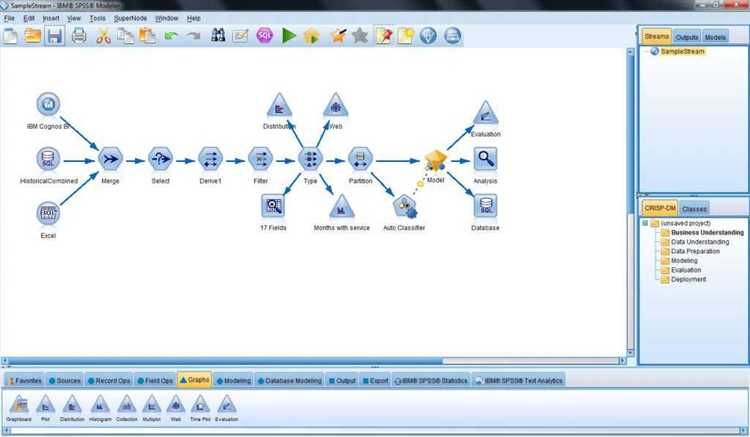Choose the Time Plot node in palette
The height and width of the screenshot is (437, 750).
pyautogui.click(x=200, y=404)
